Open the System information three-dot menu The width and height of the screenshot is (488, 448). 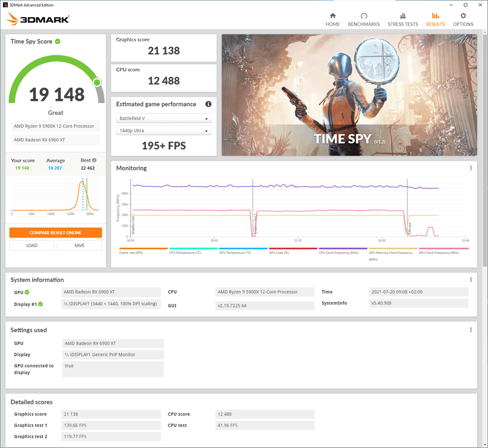[x=470, y=280]
